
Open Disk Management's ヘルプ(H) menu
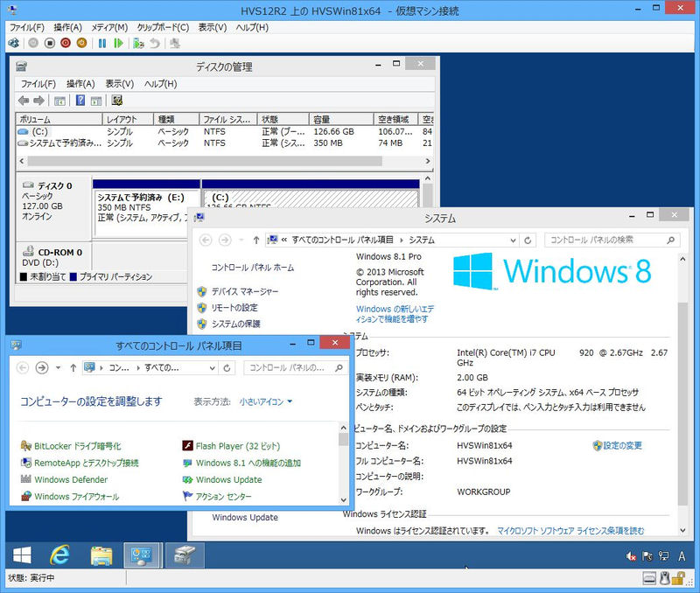[161, 84]
